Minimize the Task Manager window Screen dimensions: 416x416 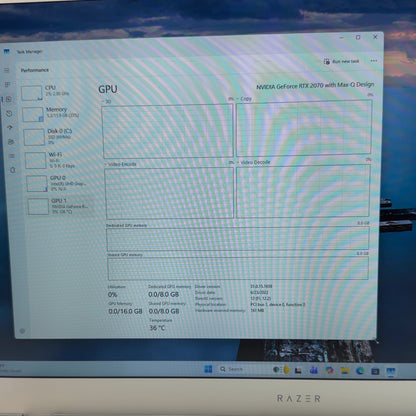(x=341, y=38)
